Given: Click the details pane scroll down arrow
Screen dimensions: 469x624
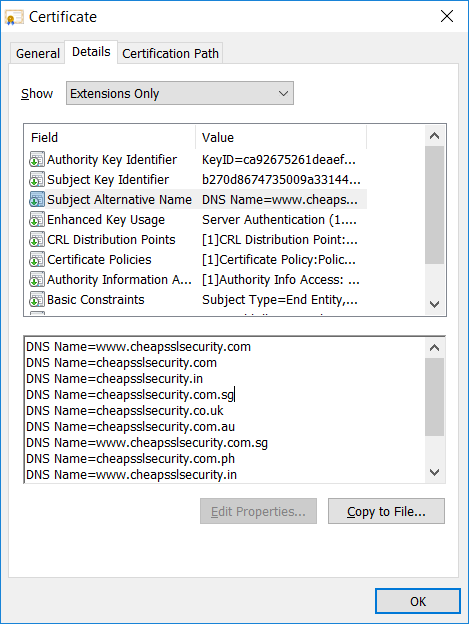Looking at the screenshot, I should point(434,472).
